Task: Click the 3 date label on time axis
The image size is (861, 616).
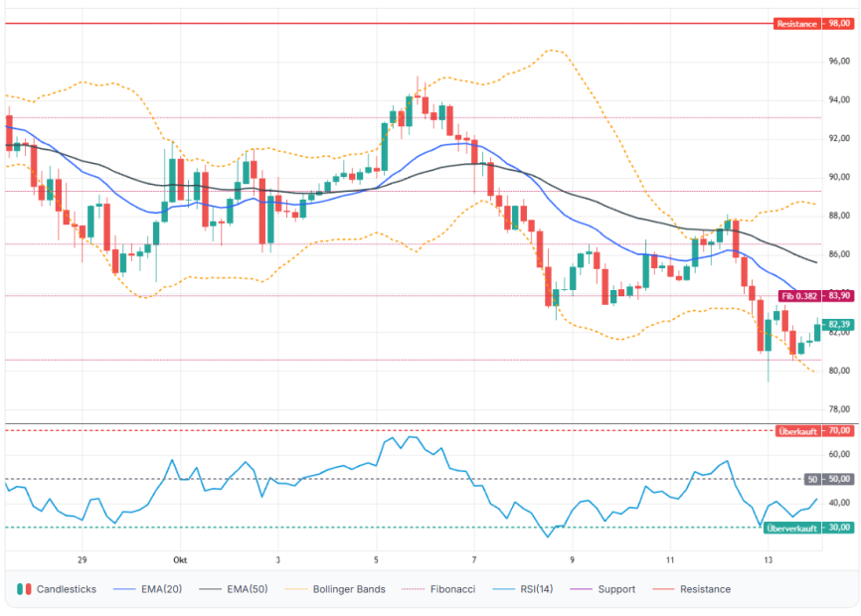Action: 277,560
